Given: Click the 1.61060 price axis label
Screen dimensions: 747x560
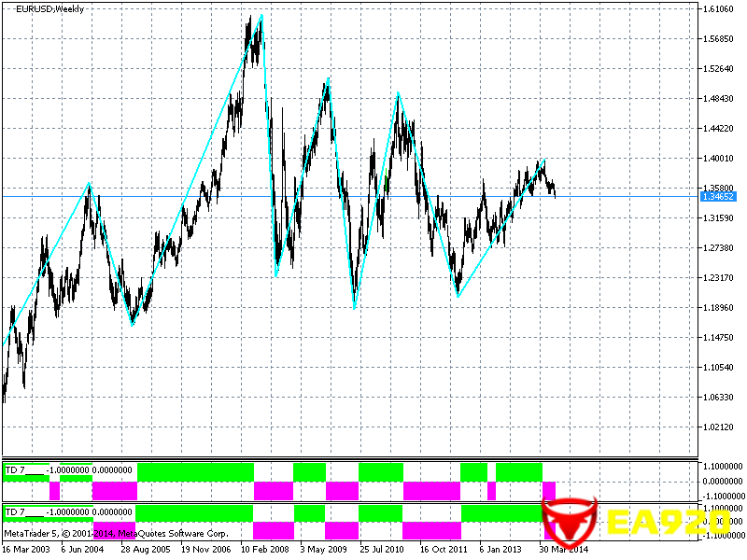Looking at the screenshot, I should [x=719, y=9].
